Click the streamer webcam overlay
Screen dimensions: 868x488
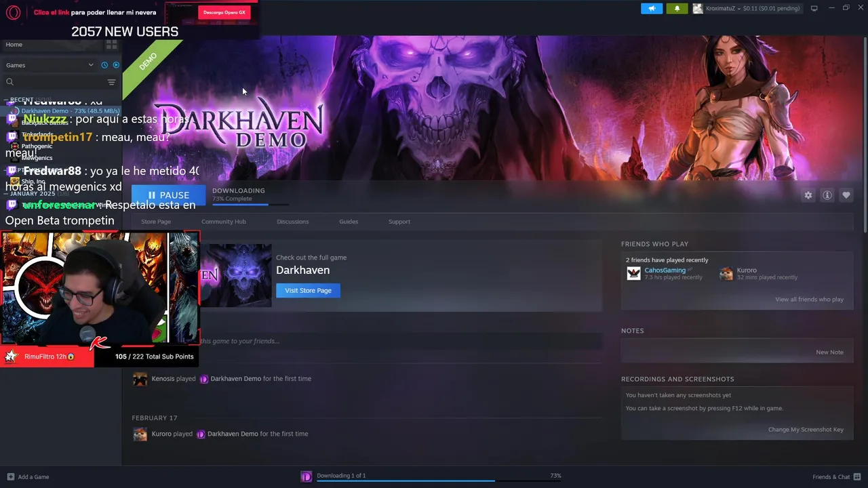click(x=100, y=288)
